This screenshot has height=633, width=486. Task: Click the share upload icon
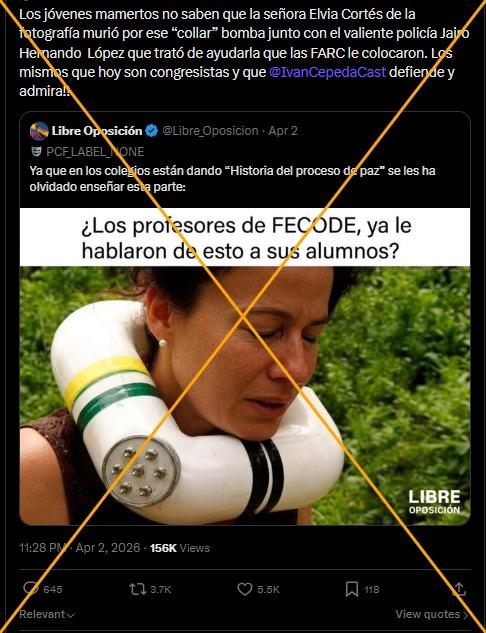459,589
